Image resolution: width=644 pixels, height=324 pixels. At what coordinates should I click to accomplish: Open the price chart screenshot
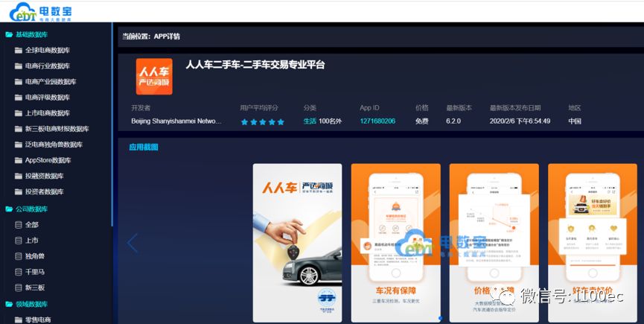tap(494, 243)
